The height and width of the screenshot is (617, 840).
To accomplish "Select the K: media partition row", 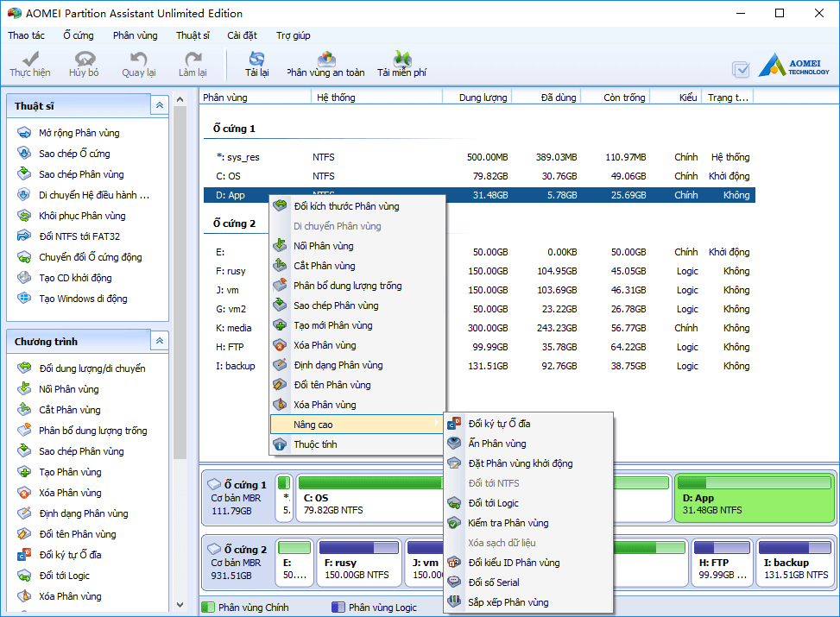I will pos(479,328).
